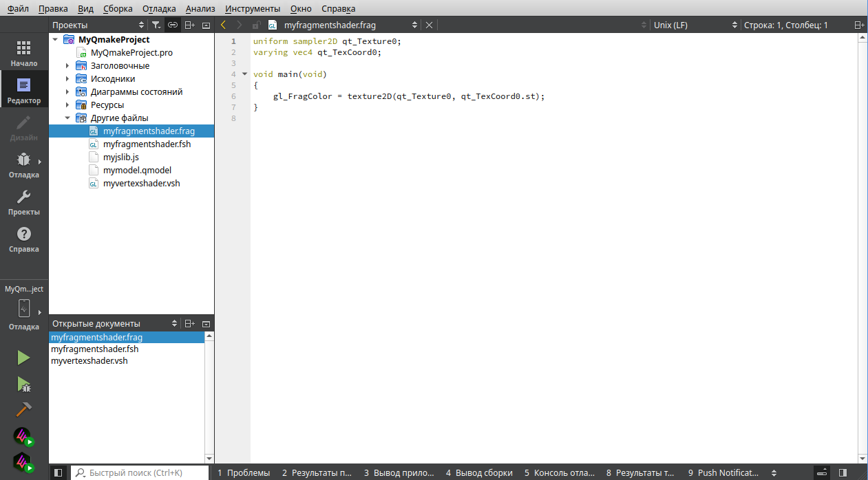Toggle the left sidebar visibility
The height and width of the screenshot is (480, 868).
tap(59, 472)
